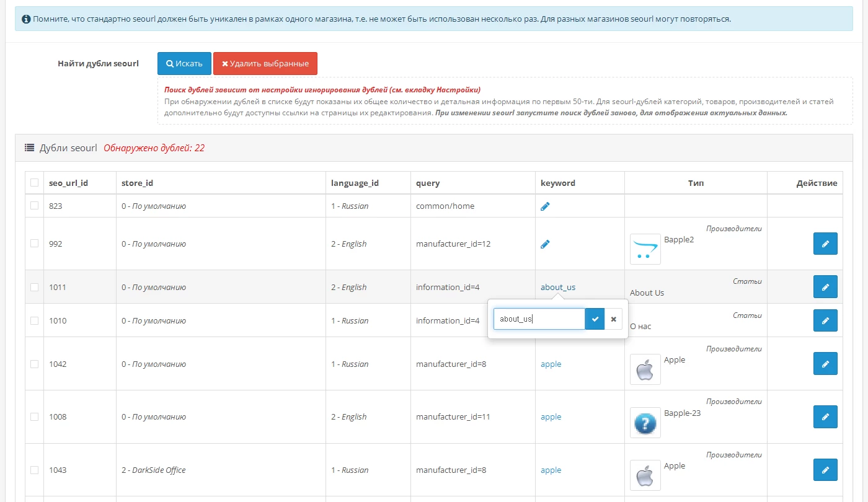Click pencil keyword icon for manufacturer_id=12 row
868x502 pixels.
pos(545,244)
